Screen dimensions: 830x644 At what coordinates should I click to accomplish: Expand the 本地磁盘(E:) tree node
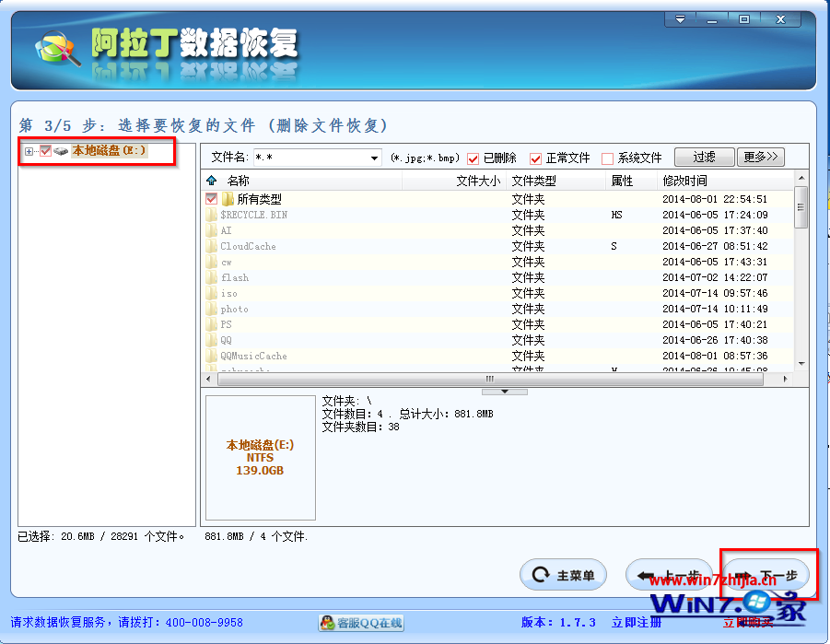coord(29,151)
